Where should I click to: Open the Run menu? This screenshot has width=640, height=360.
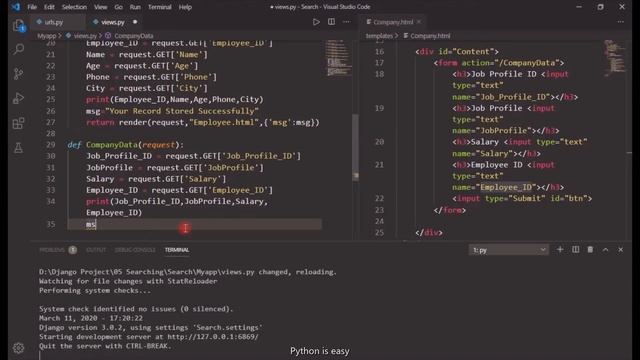[135, 7]
